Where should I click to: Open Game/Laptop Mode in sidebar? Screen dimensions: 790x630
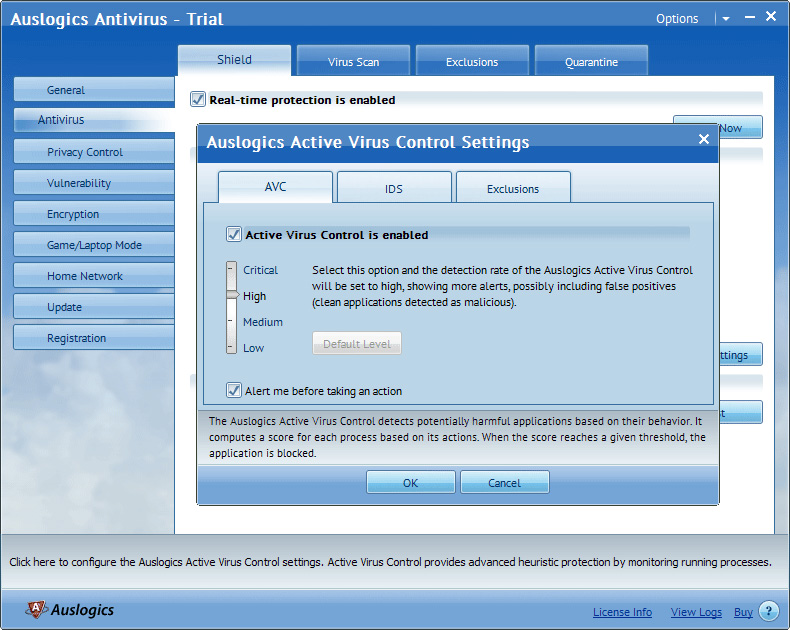pos(94,245)
